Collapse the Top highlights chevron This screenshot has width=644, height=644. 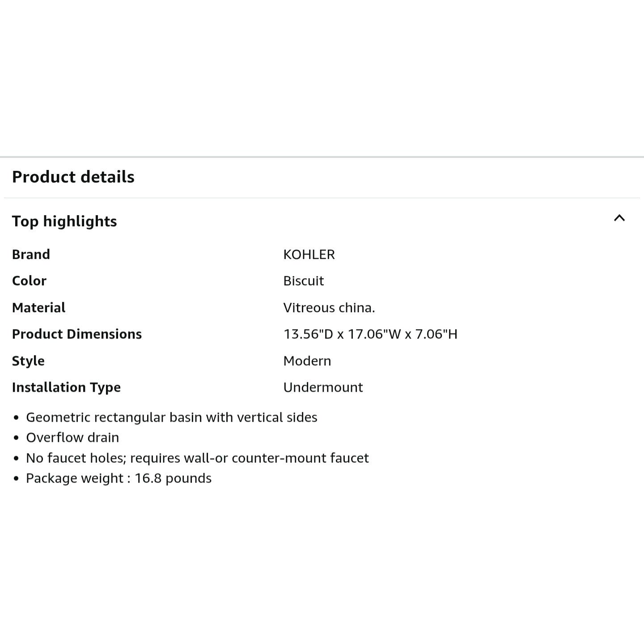619,218
